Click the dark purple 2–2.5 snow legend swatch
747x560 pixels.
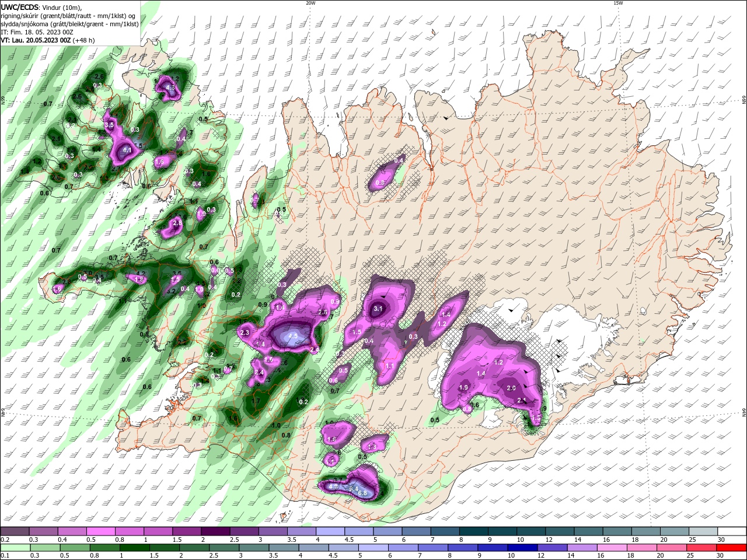pyautogui.click(x=215, y=531)
